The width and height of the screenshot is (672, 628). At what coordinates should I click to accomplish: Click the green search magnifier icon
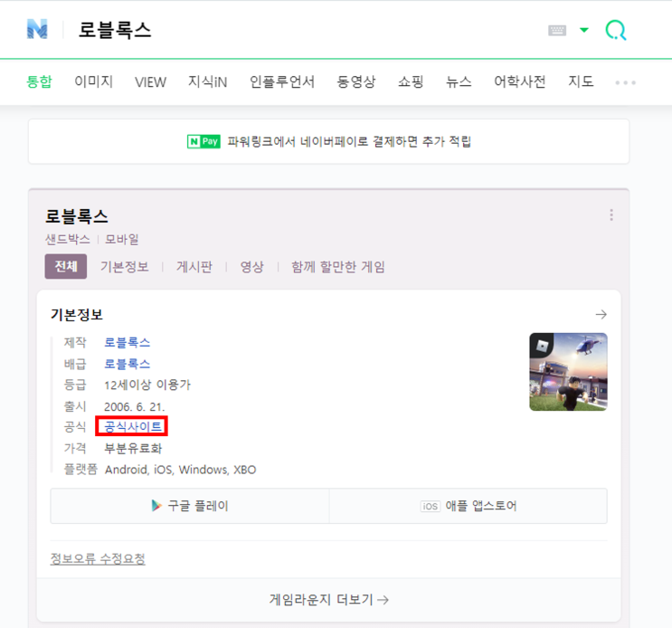click(615, 31)
